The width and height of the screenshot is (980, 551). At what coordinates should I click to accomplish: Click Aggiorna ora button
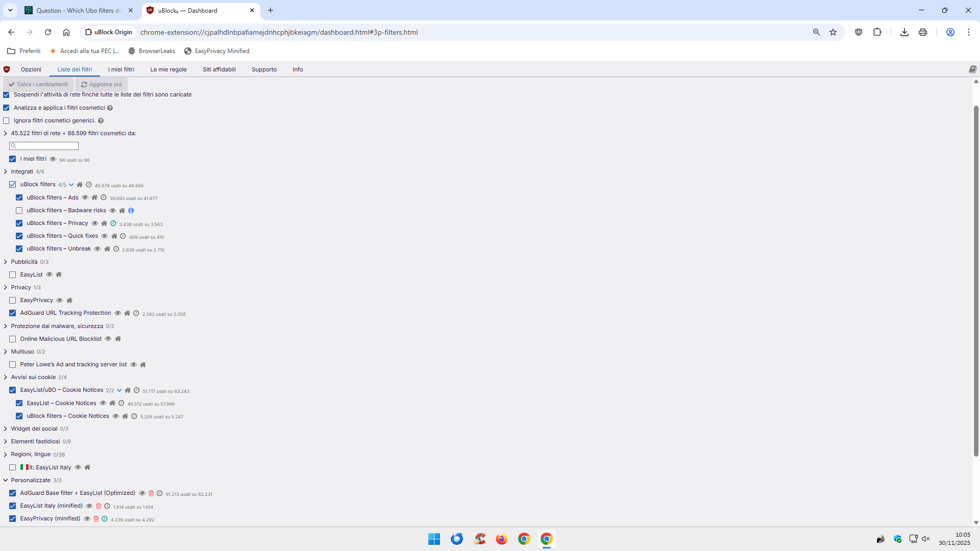click(101, 84)
